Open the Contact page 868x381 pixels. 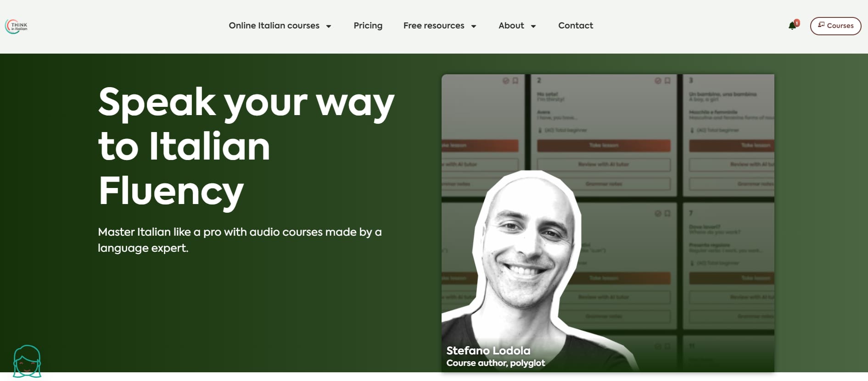point(575,26)
